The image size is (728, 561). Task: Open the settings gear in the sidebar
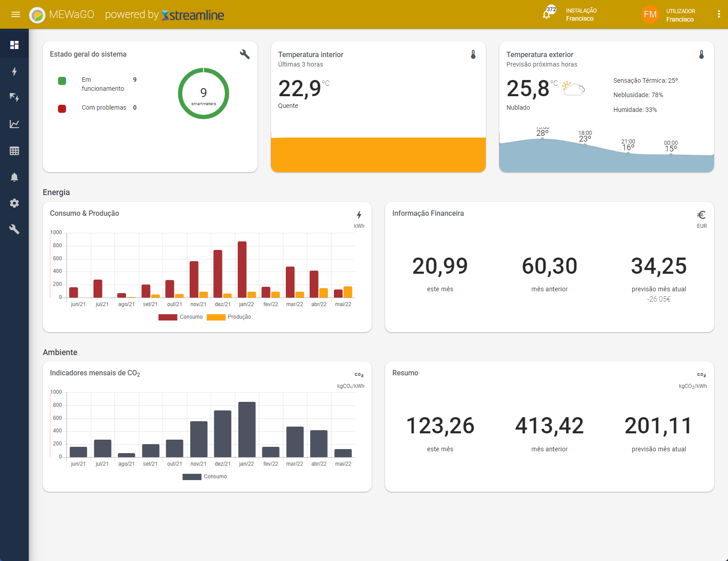point(14,203)
